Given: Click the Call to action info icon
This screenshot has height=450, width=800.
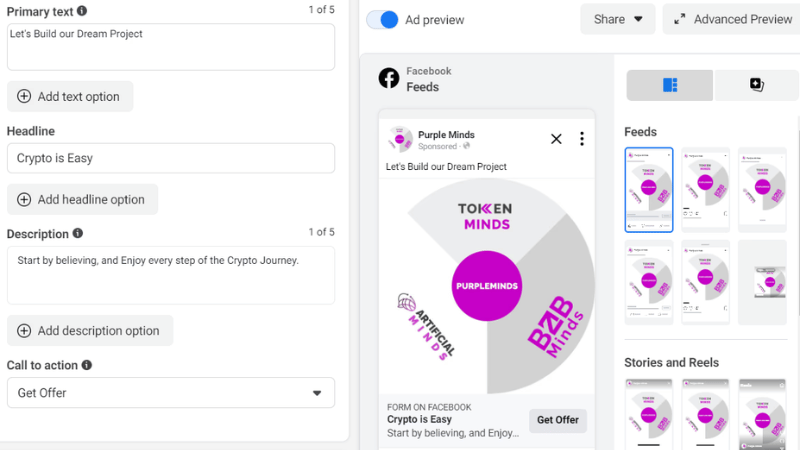Looking at the screenshot, I should pos(87,366).
